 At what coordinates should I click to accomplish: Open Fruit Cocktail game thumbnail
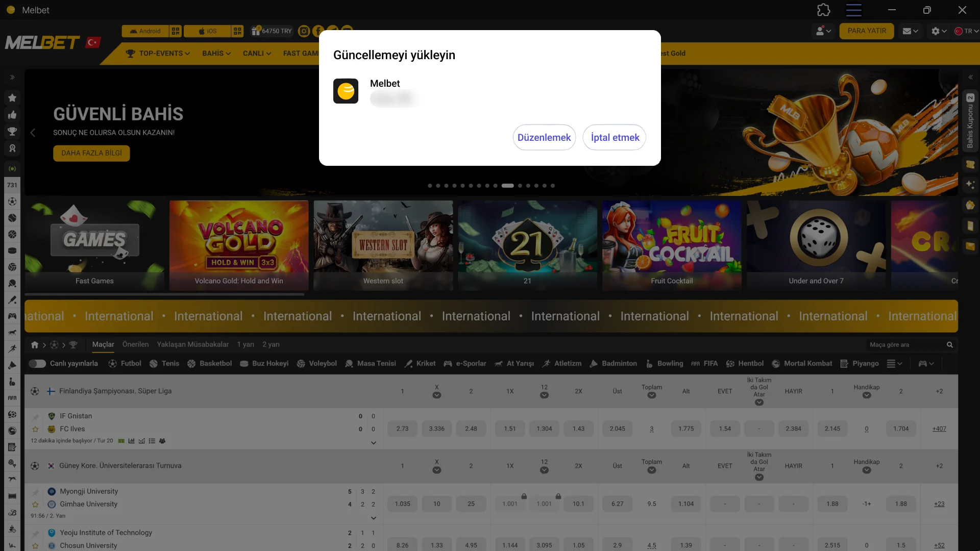pos(672,245)
